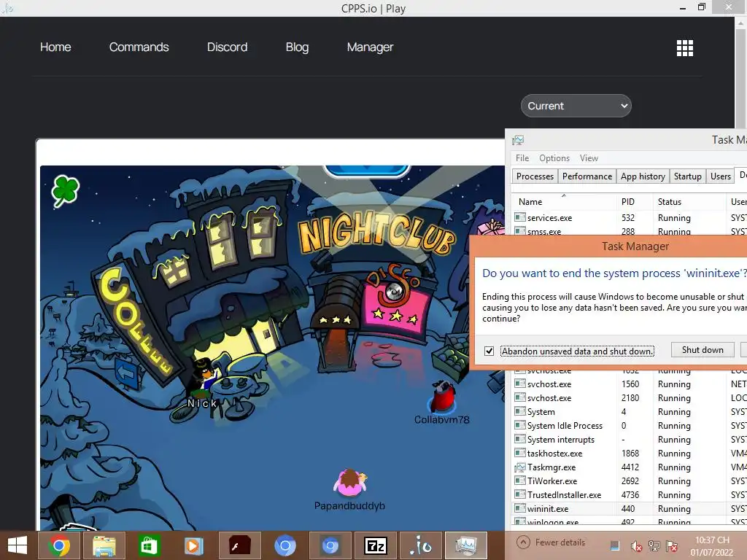Select the System process with PID 4
Viewport: 747px width, 560px height.
click(x=630, y=412)
